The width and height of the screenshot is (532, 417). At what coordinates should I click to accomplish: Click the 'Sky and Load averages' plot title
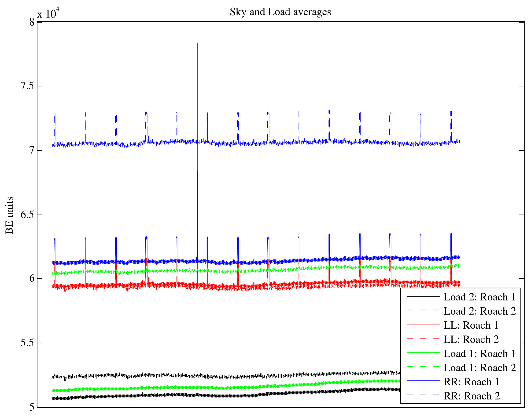click(x=280, y=12)
